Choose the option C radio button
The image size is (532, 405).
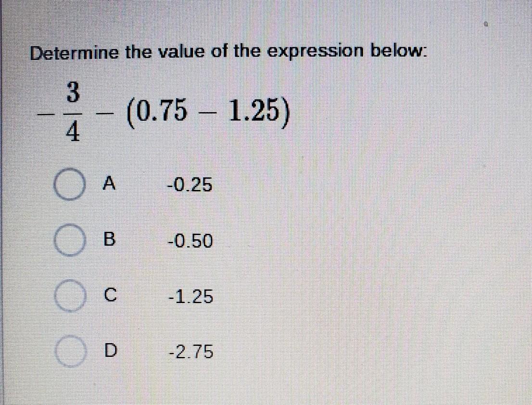(69, 295)
